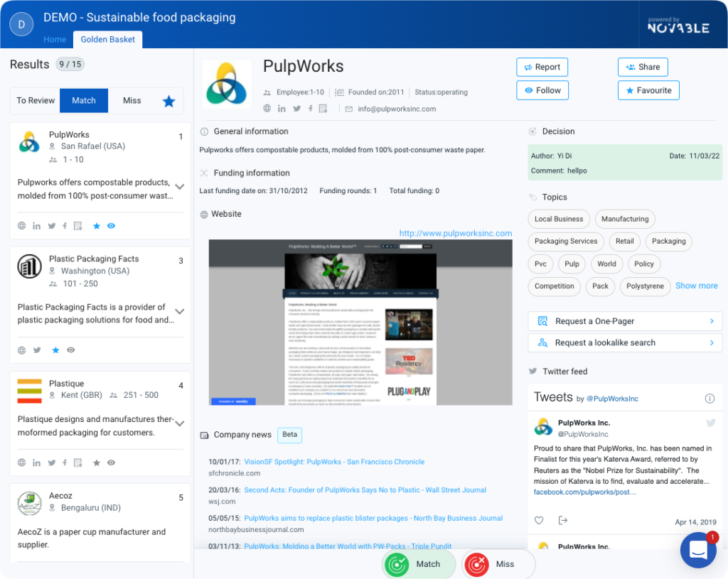Click the Report button
Image resolution: width=728 pixels, height=579 pixels.
542,67
